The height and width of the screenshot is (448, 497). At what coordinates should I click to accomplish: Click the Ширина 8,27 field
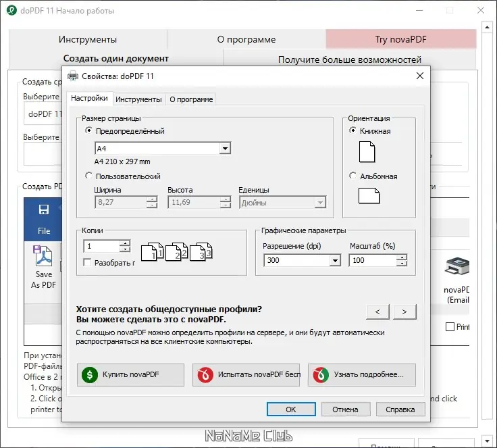[x=120, y=202]
